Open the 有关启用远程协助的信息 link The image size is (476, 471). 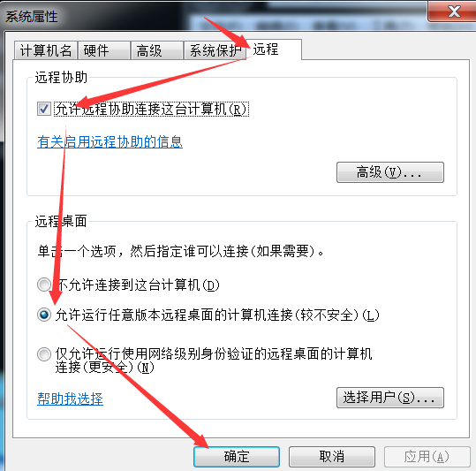click(110, 142)
